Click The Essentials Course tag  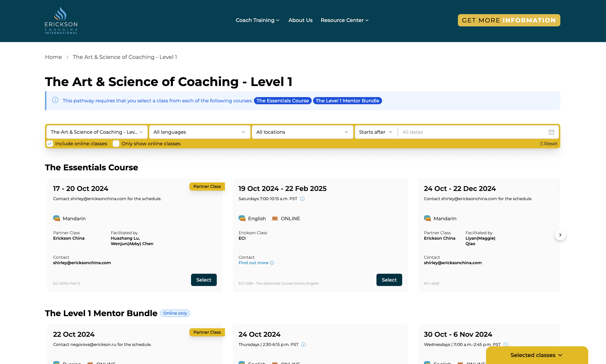pos(283,100)
